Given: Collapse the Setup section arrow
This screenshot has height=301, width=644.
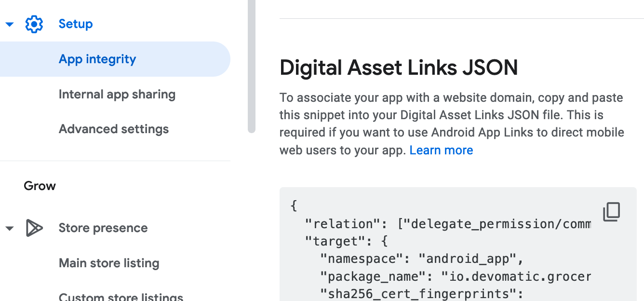Looking at the screenshot, I should point(10,24).
